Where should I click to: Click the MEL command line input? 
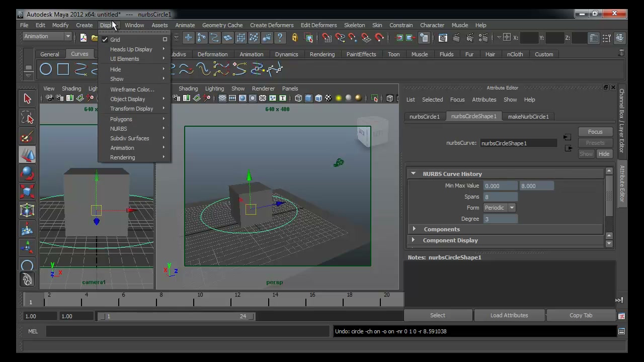[x=188, y=331]
